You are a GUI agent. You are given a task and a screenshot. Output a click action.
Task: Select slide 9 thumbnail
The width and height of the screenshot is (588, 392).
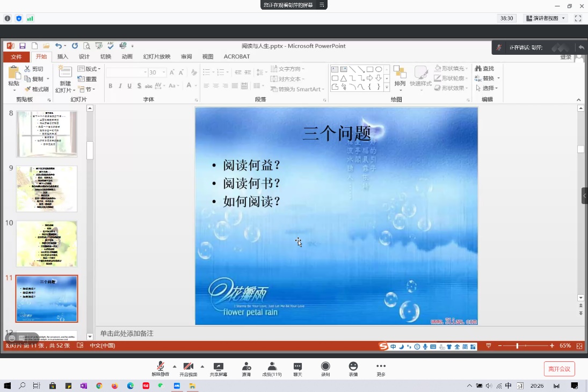coord(47,188)
